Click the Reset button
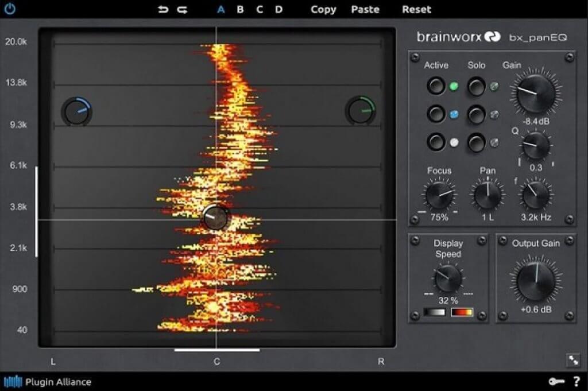The height and width of the screenshot is (391, 588). [x=416, y=9]
